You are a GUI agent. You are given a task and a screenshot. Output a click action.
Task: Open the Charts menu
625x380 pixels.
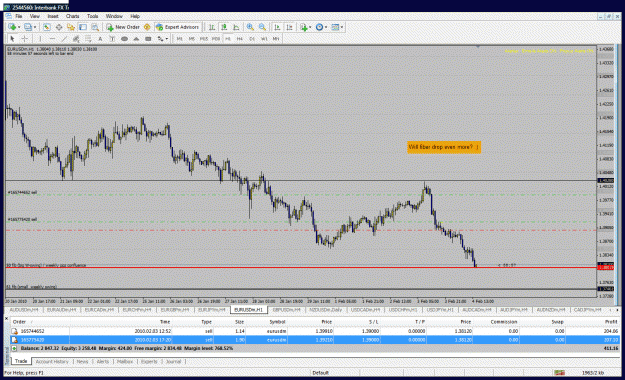(x=72, y=16)
